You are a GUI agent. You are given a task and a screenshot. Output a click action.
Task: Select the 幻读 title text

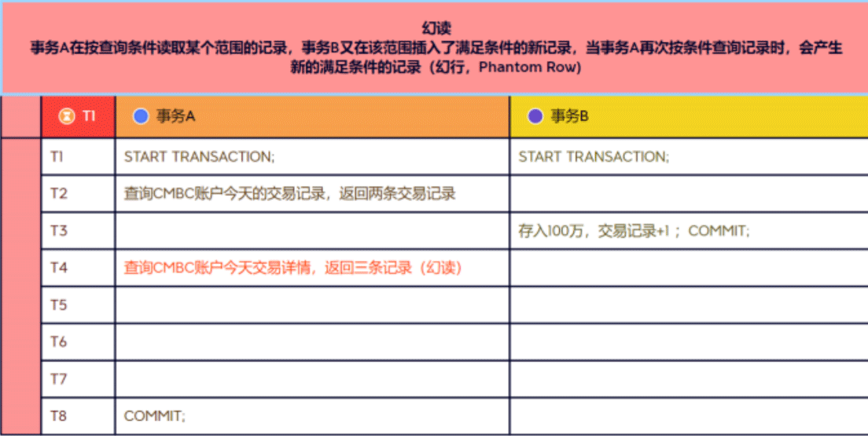436,31
